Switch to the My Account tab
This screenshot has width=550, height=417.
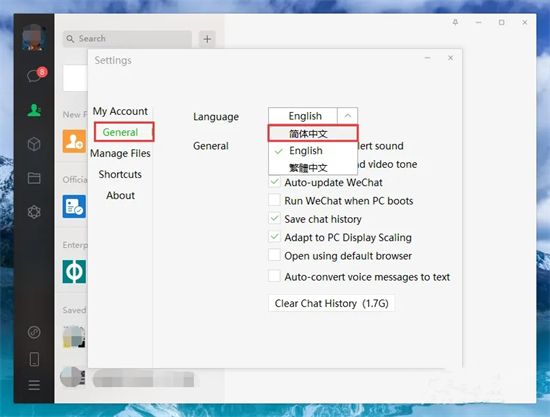pos(120,111)
